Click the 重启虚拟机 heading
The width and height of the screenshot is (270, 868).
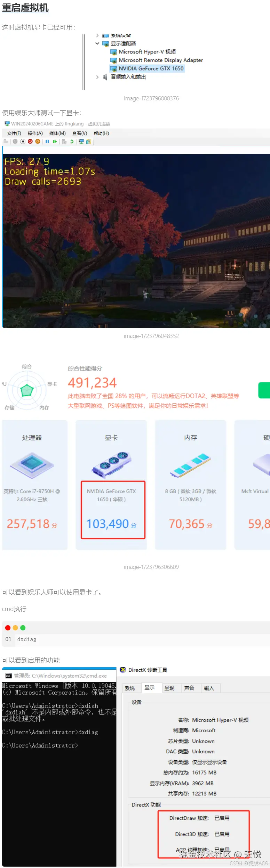click(25, 8)
